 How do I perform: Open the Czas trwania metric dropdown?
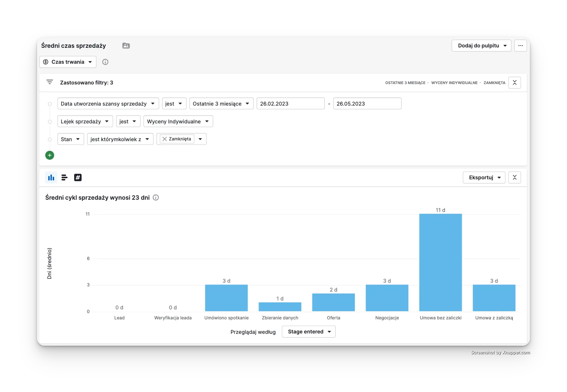click(x=68, y=62)
